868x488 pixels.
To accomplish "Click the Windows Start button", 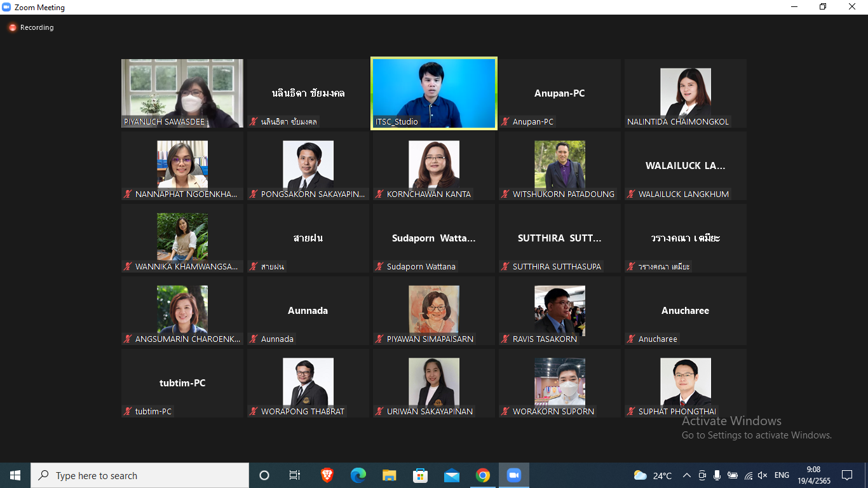I will [x=15, y=475].
